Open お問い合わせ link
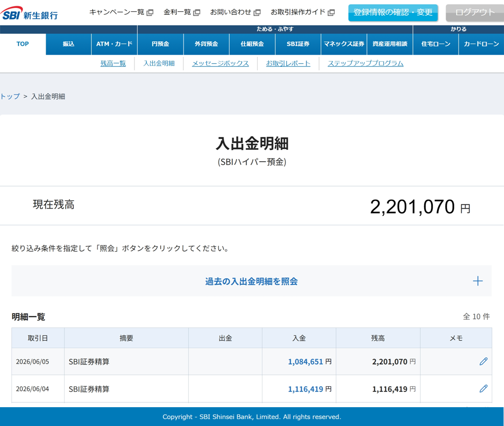 coord(231,12)
